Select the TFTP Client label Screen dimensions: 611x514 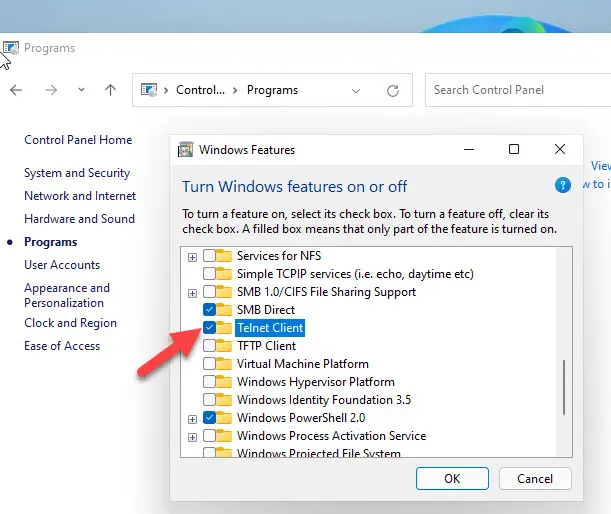[x=267, y=346]
